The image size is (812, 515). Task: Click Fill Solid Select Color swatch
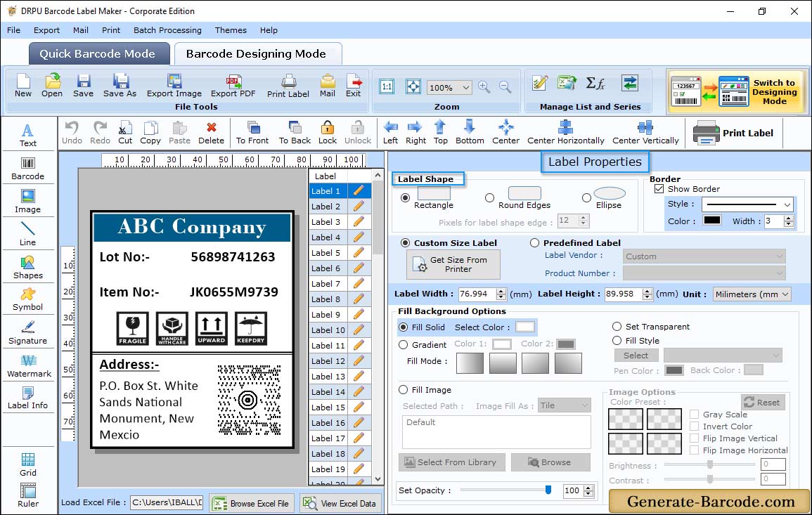point(524,327)
